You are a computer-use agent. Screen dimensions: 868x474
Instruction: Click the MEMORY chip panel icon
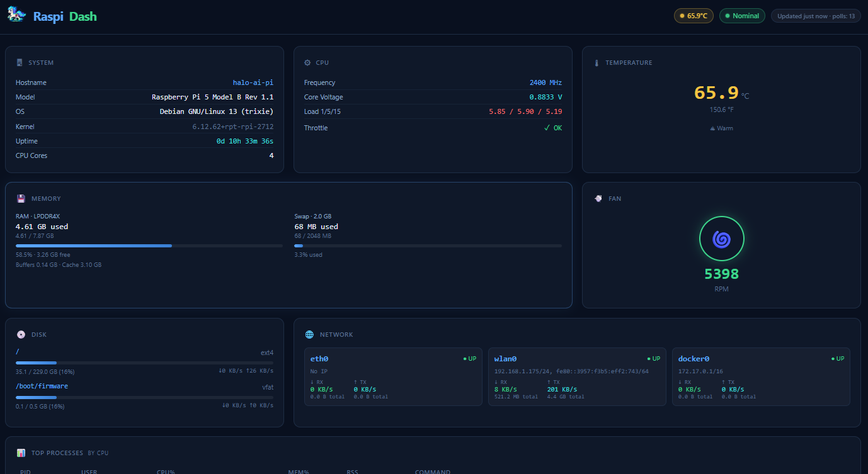pyautogui.click(x=20, y=198)
